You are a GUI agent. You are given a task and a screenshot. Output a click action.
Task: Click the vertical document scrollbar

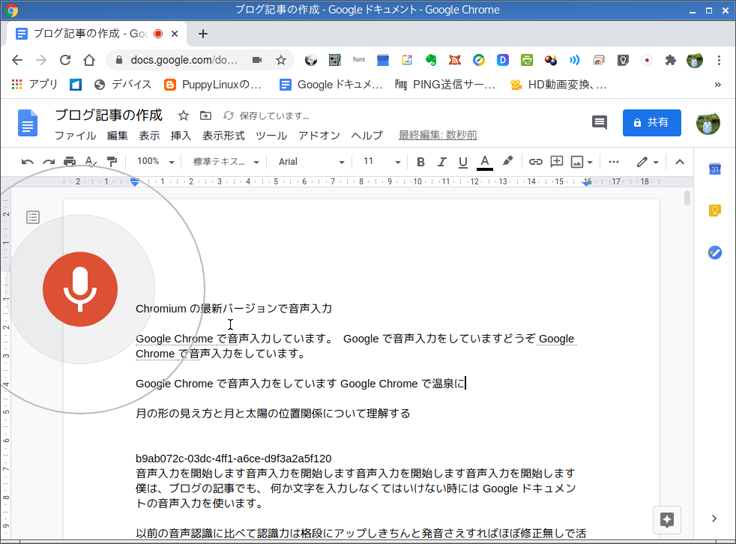pos(687,198)
